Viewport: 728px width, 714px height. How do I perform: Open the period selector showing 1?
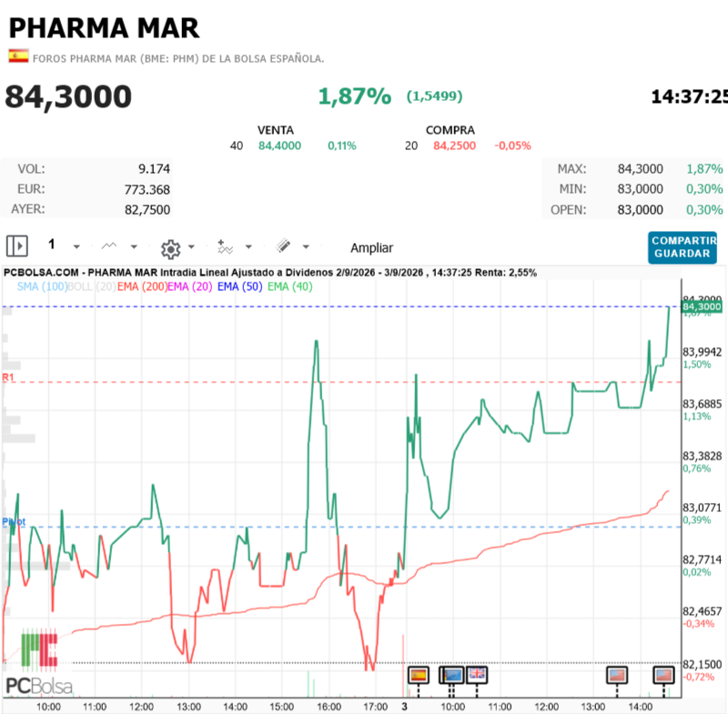pyautogui.click(x=52, y=245)
